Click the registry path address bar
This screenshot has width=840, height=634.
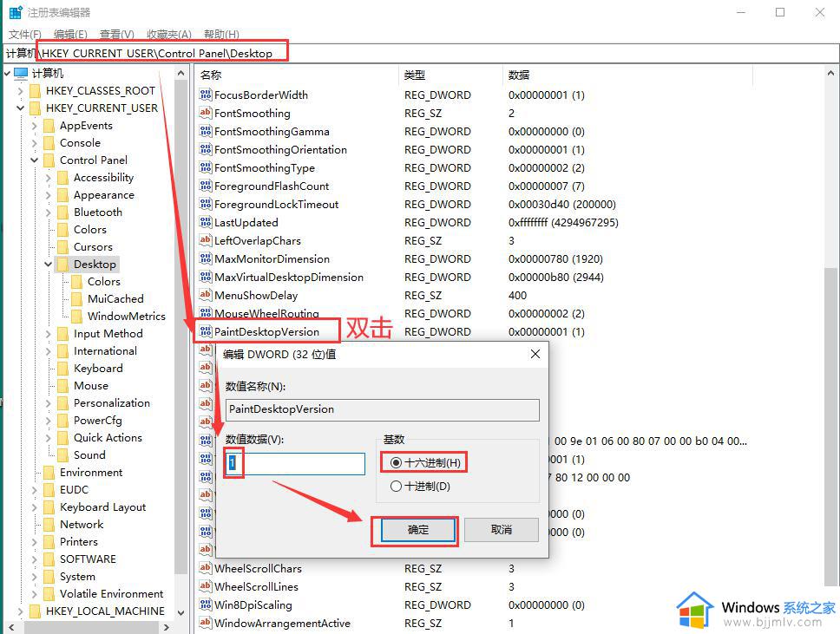(x=421, y=53)
